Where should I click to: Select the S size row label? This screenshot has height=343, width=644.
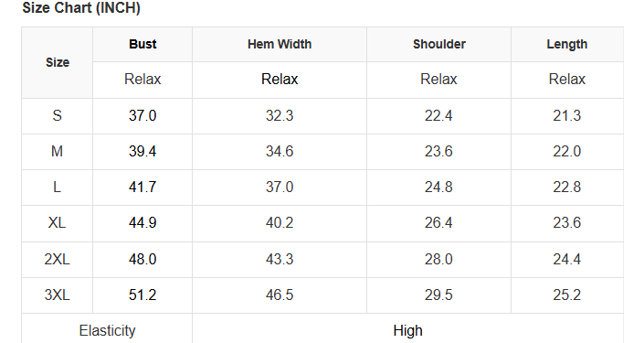click(x=57, y=115)
